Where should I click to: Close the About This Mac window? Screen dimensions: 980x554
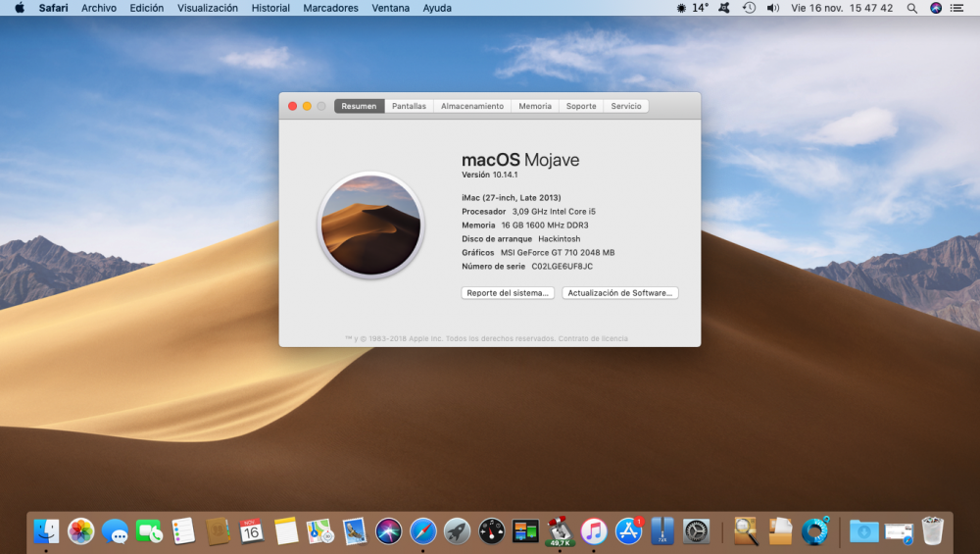[x=292, y=106]
